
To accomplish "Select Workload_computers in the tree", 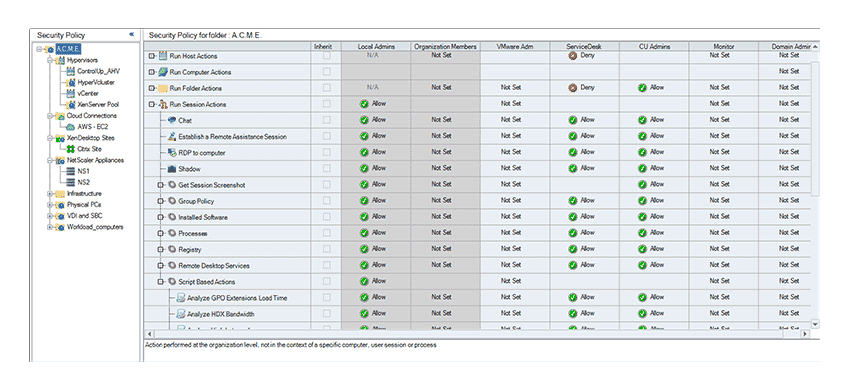I will click(95, 227).
